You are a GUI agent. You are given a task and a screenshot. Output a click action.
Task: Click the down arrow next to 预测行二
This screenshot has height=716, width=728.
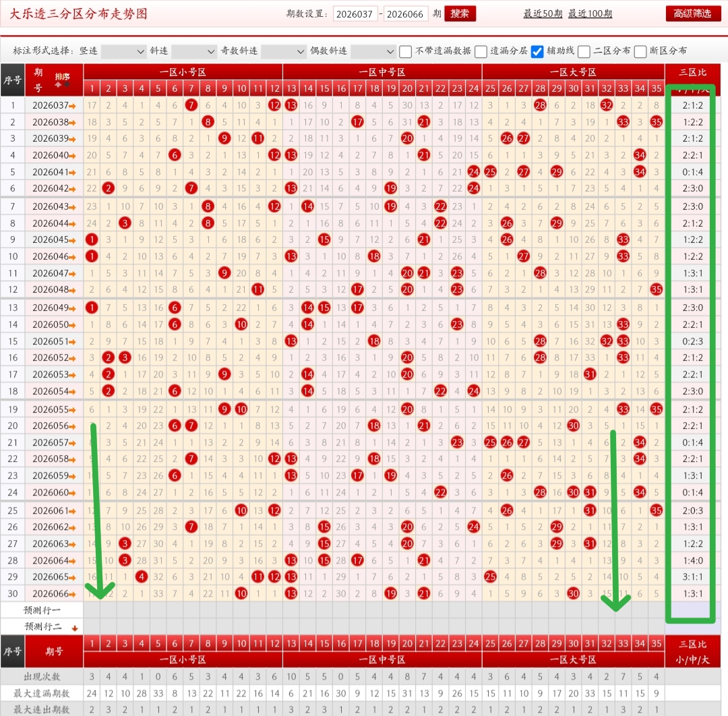[x=74, y=628]
